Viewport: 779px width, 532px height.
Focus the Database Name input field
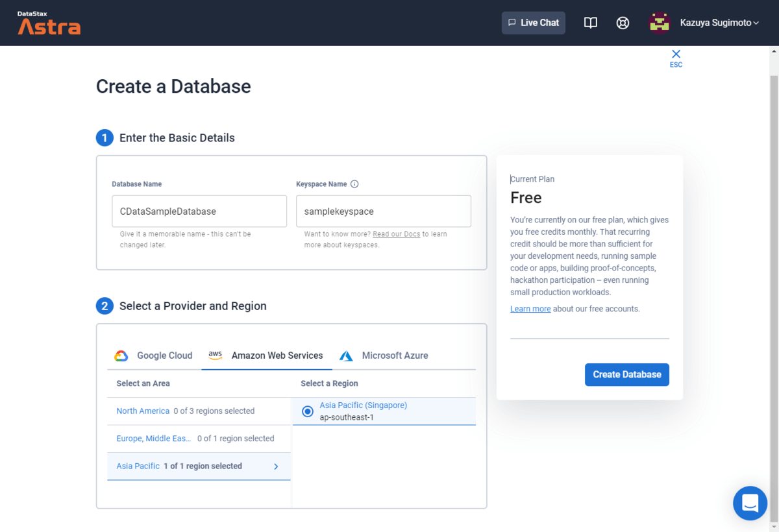pos(199,212)
